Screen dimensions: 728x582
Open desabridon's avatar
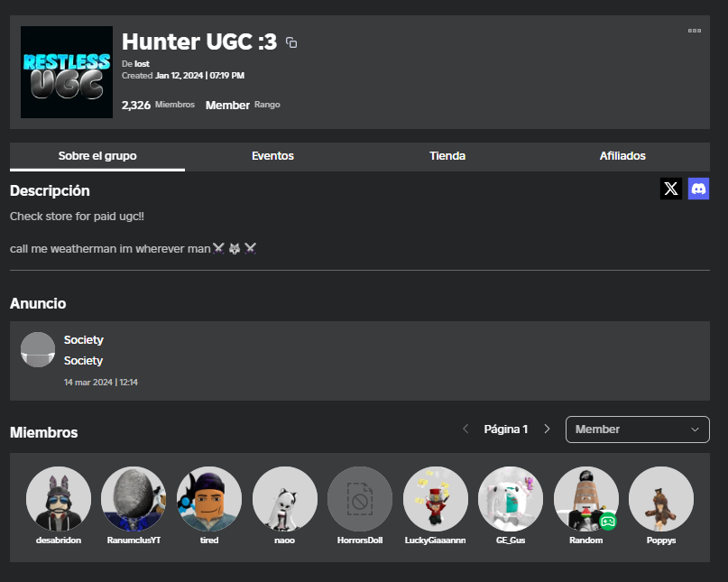click(x=59, y=499)
